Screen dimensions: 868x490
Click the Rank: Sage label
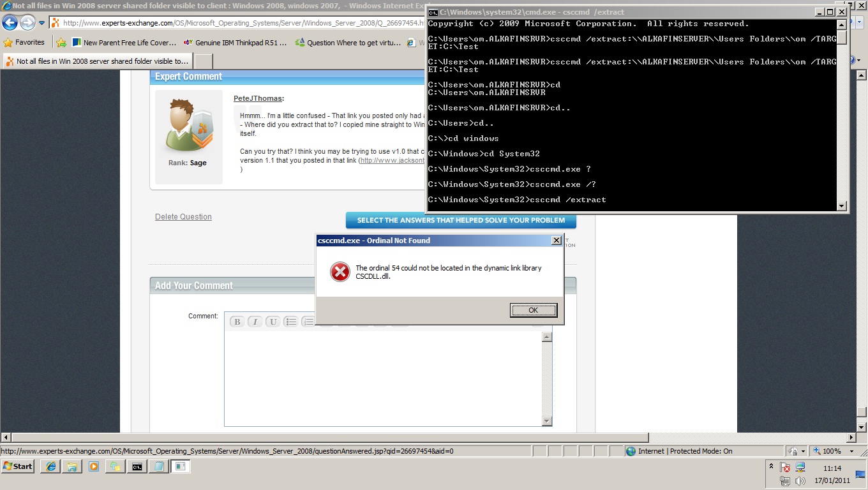(x=188, y=163)
